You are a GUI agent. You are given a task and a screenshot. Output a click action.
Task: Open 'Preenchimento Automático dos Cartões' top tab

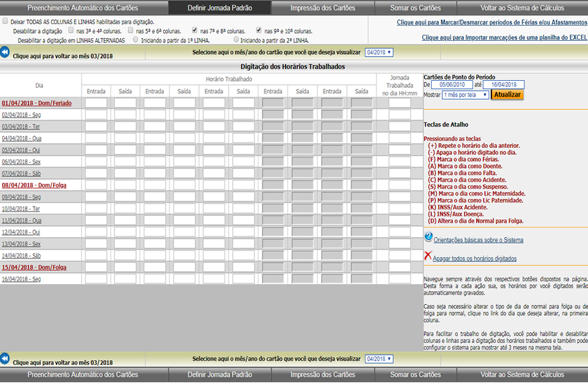(84, 8)
